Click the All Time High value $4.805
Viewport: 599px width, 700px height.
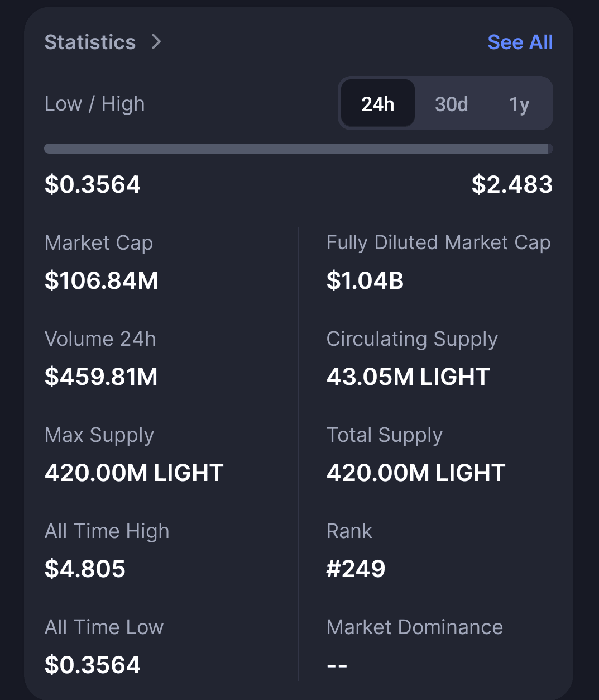[85, 569]
